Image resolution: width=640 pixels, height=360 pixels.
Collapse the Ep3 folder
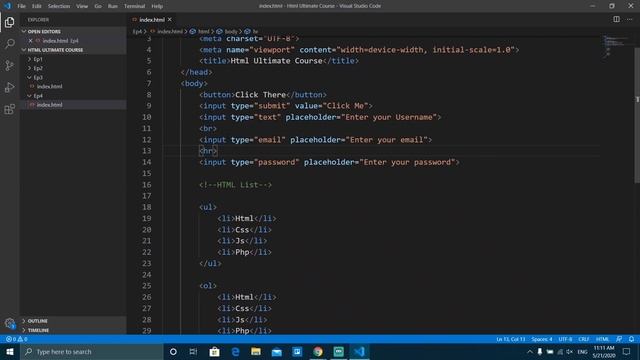click(29, 77)
